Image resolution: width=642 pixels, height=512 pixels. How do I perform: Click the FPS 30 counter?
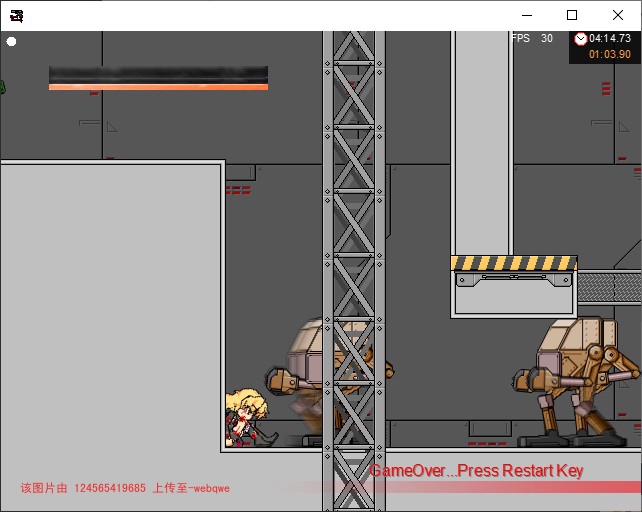point(531,38)
